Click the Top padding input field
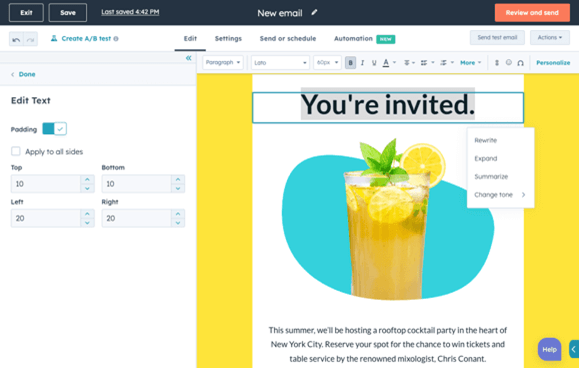 (x=46, y=184)
